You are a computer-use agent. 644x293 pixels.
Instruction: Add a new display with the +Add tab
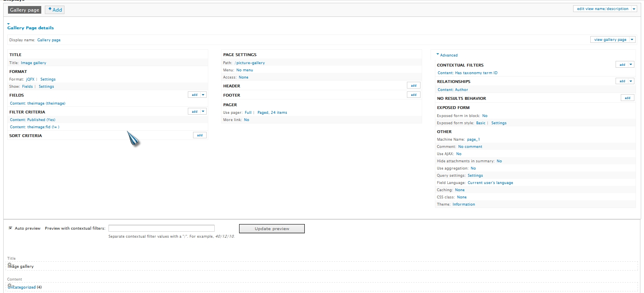coord(55,10)
